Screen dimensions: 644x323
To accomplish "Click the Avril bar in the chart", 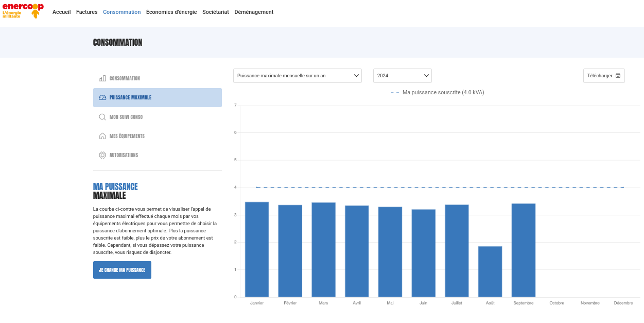I will click(357, 251).
